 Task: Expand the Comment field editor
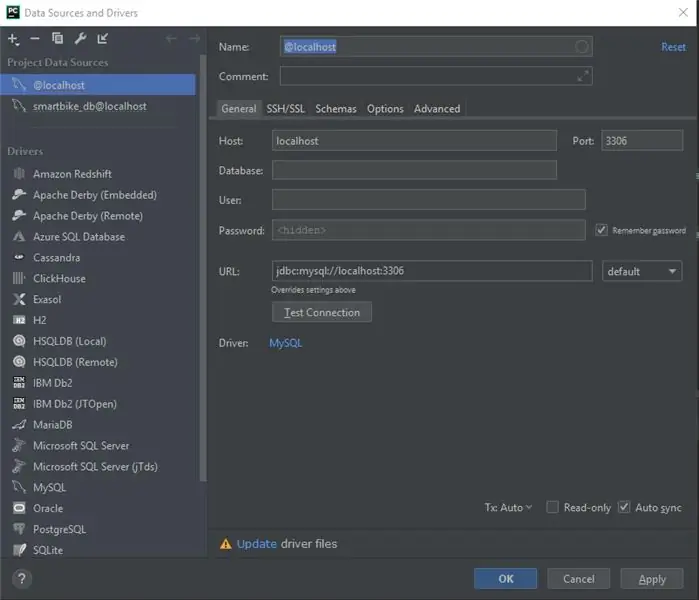point(583,76)
